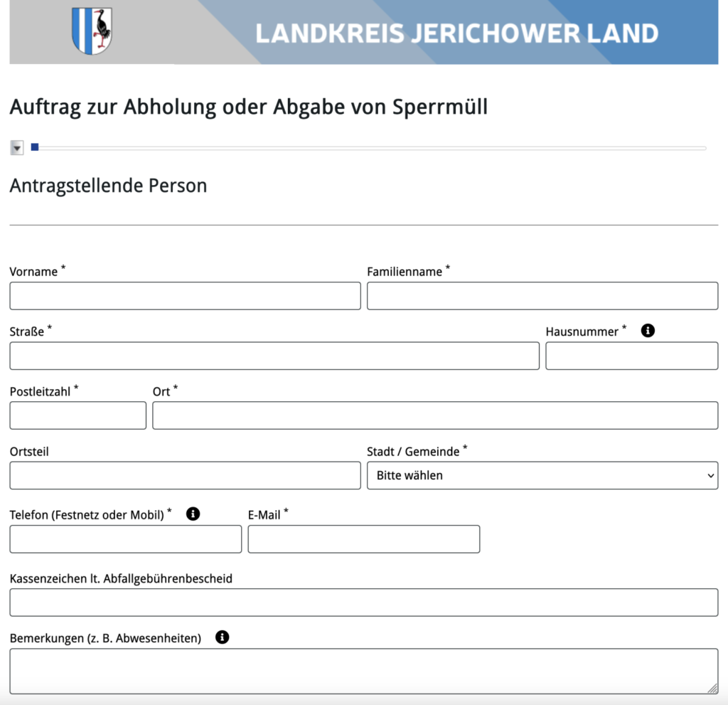
Task: Focus the Postleitzahl field
Action: coord(77,415)
